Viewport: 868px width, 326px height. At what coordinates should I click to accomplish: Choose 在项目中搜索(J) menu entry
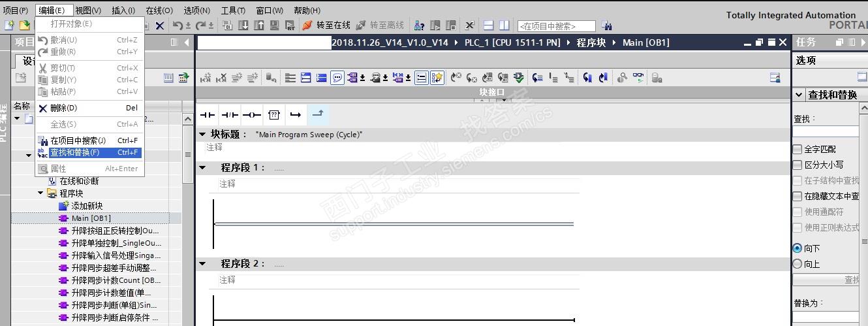[89, 140]
